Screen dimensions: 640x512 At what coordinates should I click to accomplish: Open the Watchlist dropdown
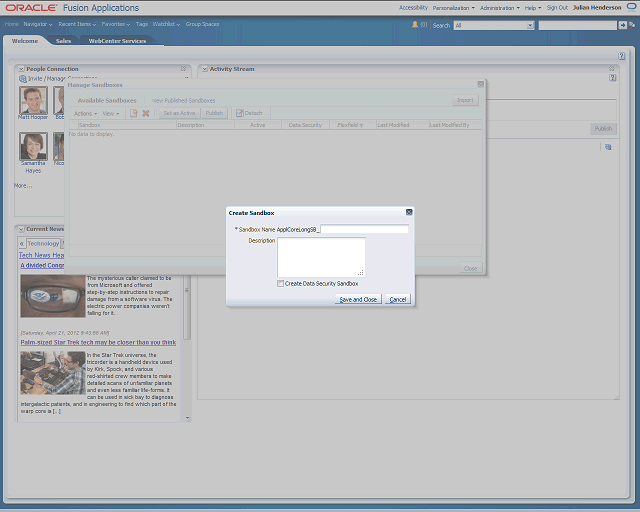pos(166,24)
